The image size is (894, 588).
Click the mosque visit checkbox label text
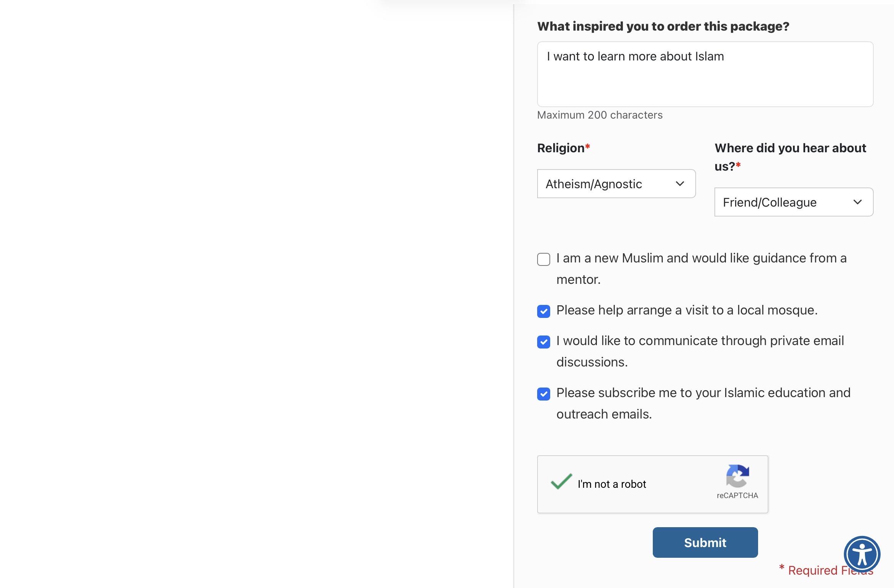(x=687, y=310)
